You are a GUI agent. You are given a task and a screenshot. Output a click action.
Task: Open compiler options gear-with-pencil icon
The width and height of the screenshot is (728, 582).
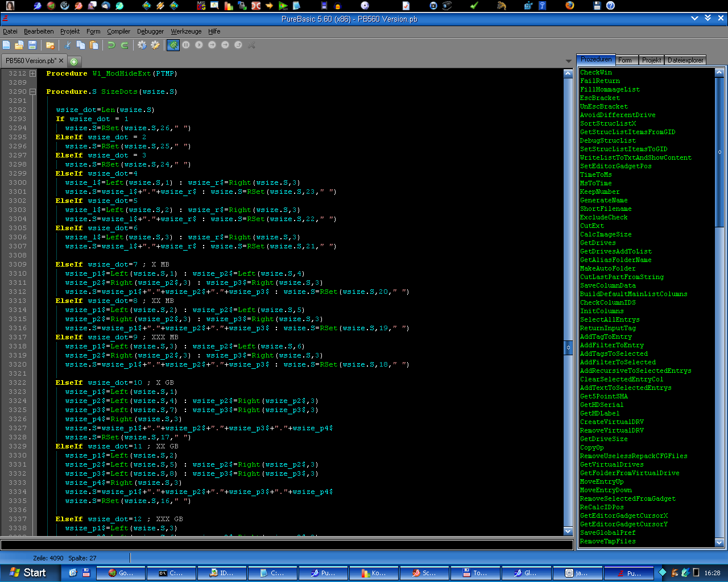click(155, 45)
